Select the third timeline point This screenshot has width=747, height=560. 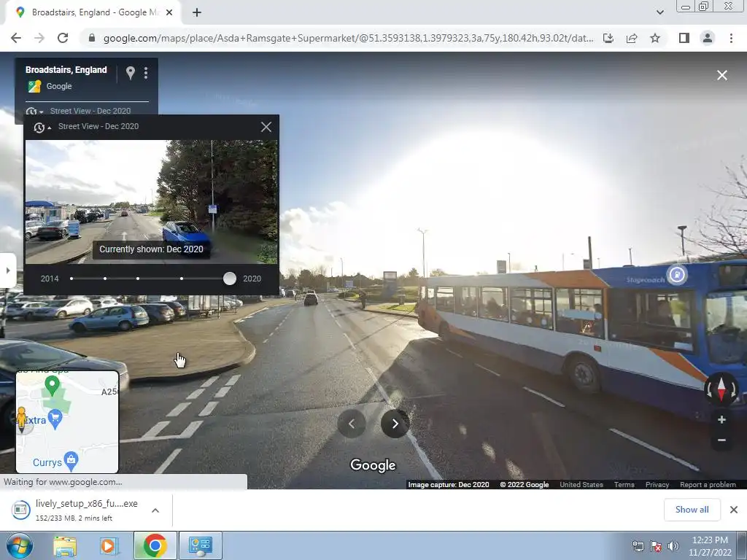click(x=138, y=279)
